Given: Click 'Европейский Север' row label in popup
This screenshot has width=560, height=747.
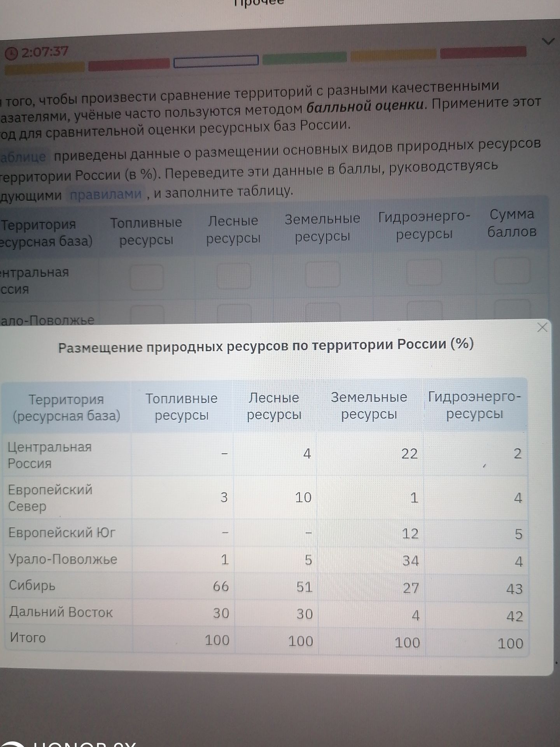Looking at the screenshot, I should point(50,498).
